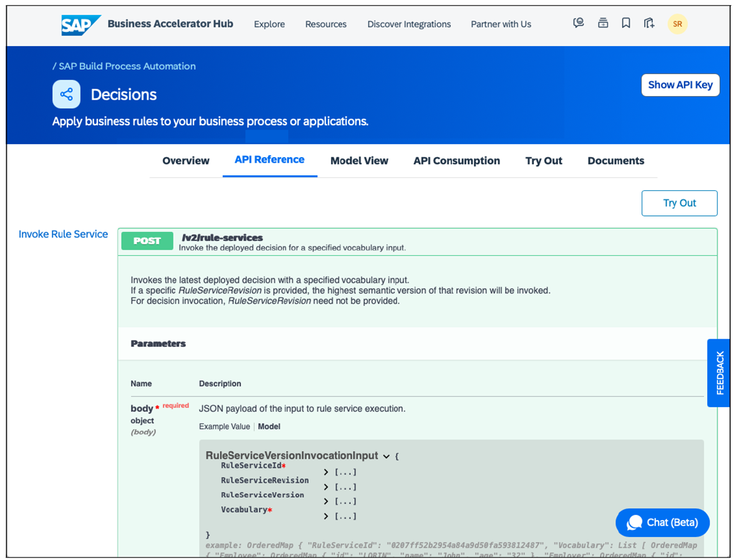This screenshot has width=737, height=560.
Task: Open the Feedback side tab
Action: [x=719, y=373]
